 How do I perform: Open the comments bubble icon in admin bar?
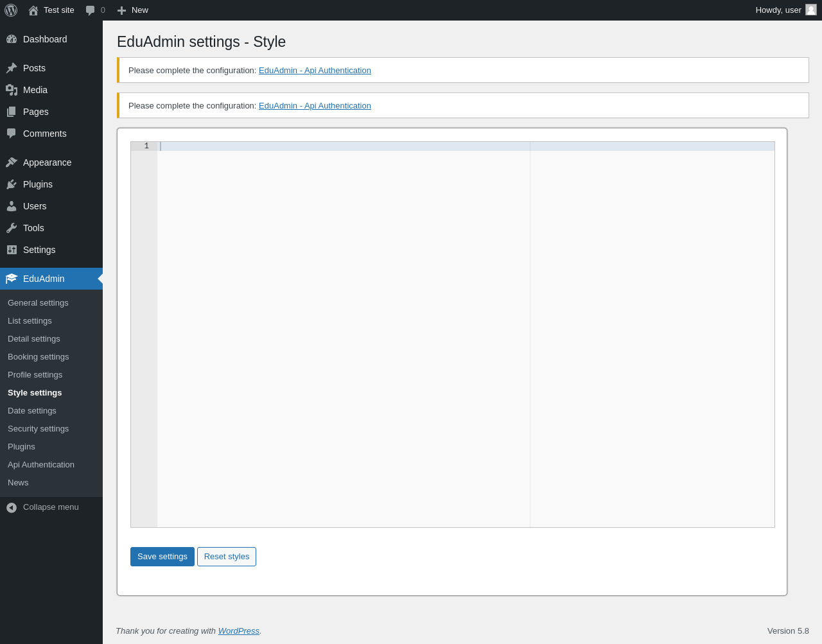(91, 10)
